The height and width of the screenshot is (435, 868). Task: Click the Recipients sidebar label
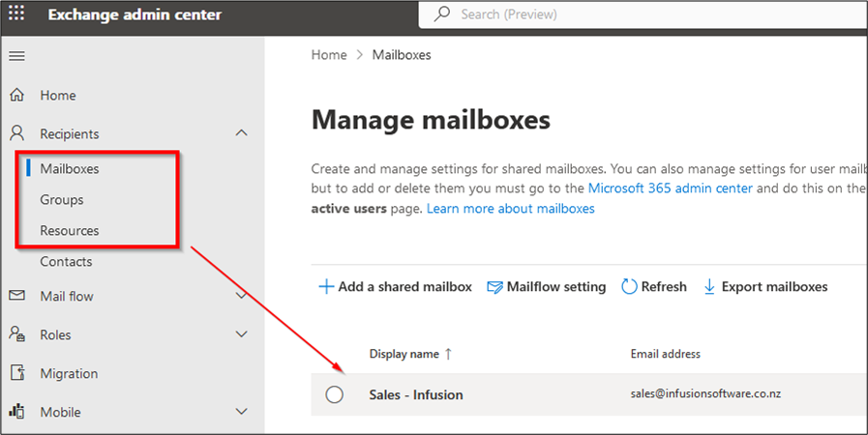pos(70,133)
